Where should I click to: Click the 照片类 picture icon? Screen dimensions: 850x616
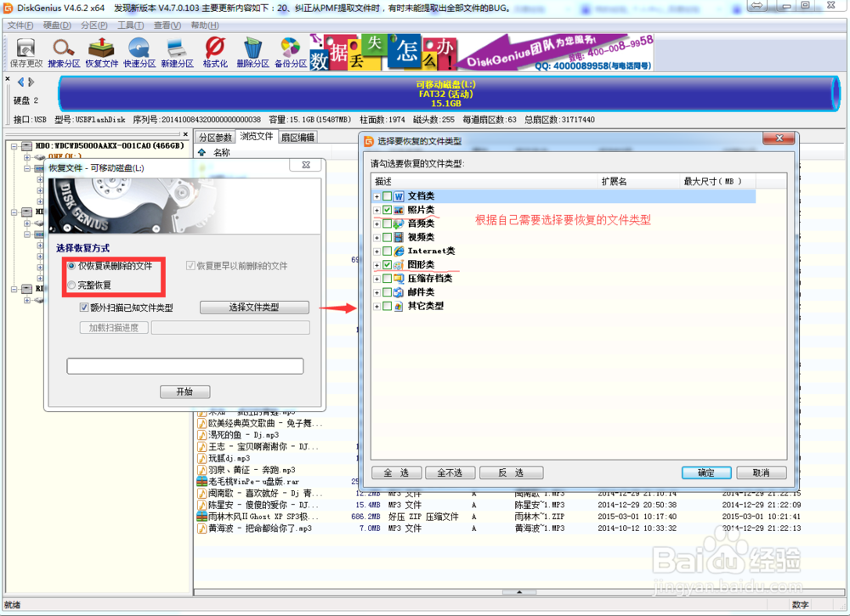coord(399,210)
